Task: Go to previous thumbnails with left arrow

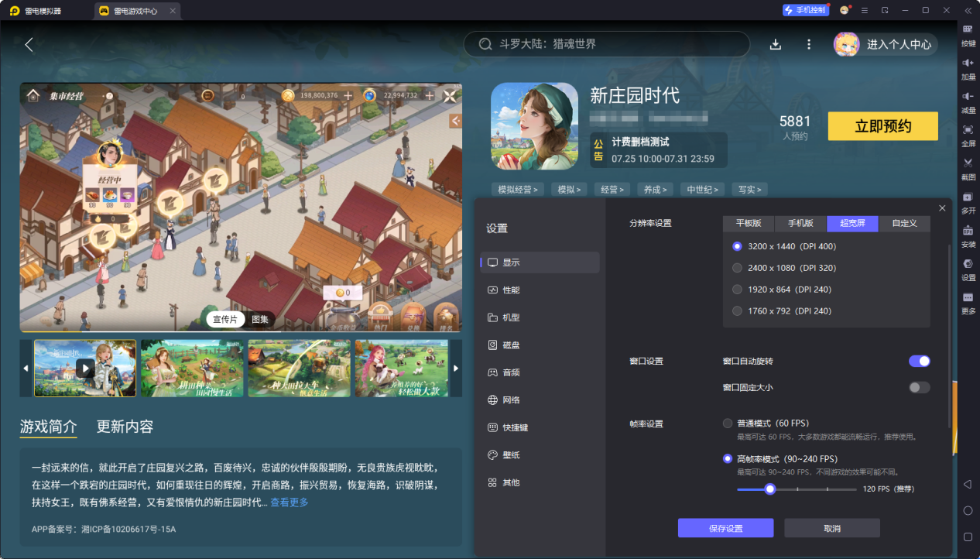Action: (x=26, y=369)
